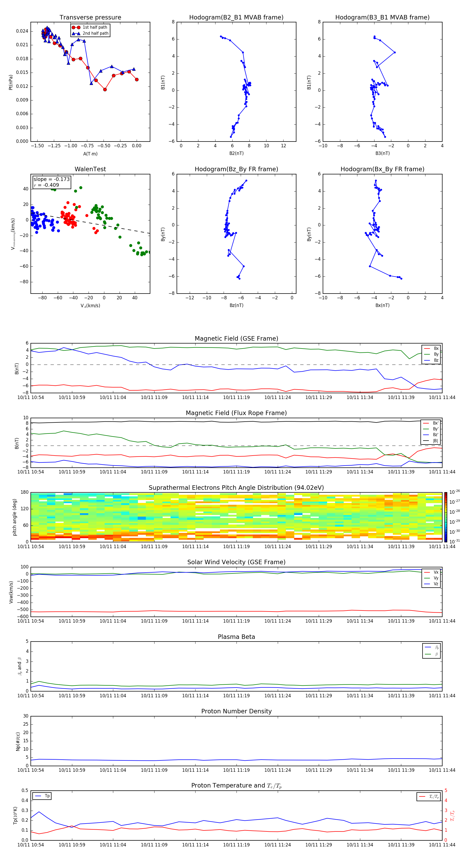Click the −600 tick on the solar wind velocity axis
This screenshot has width=473, height=868.
[x=22, y=617]
